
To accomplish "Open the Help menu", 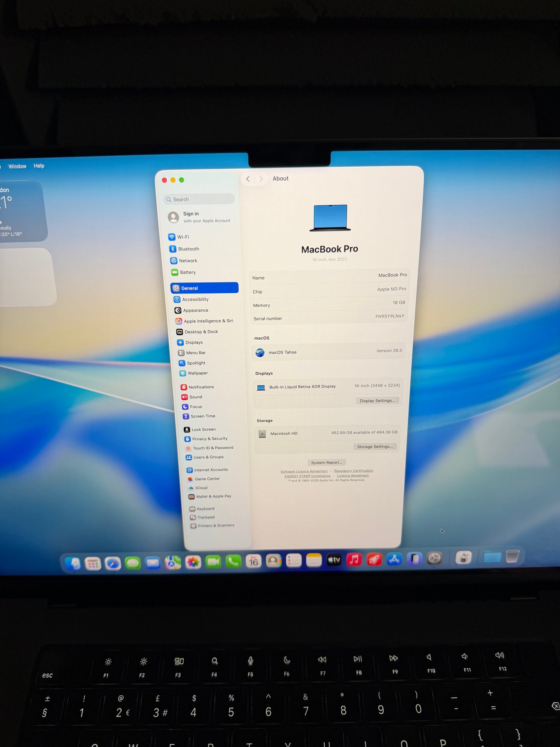I will (x=39, y=166).
